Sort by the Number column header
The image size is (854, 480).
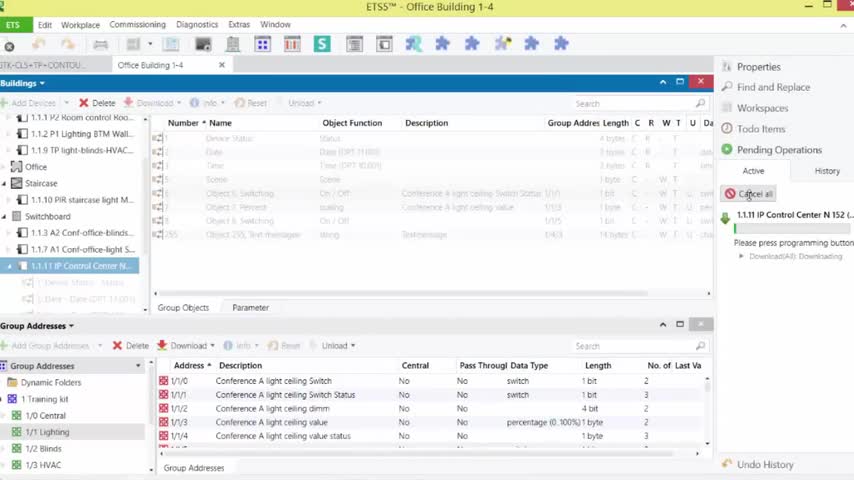[x=183, y=123]
